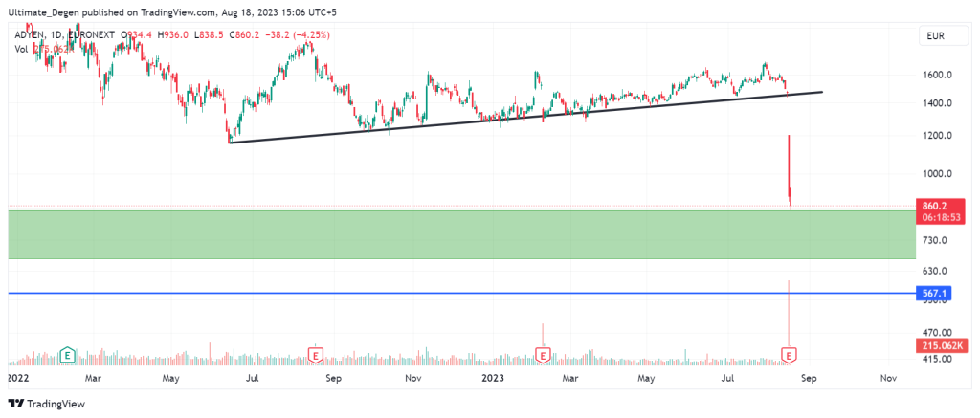Click the red 215.062K volume label
Screen dimensions: 980x418
(940, 344)
